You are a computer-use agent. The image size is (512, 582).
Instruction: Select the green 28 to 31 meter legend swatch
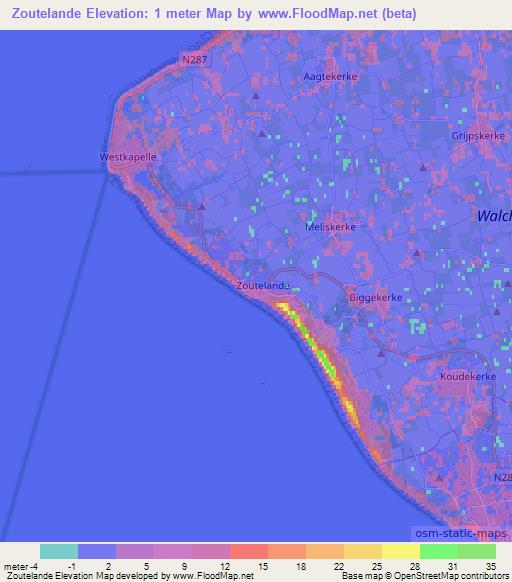coord(439,552)
